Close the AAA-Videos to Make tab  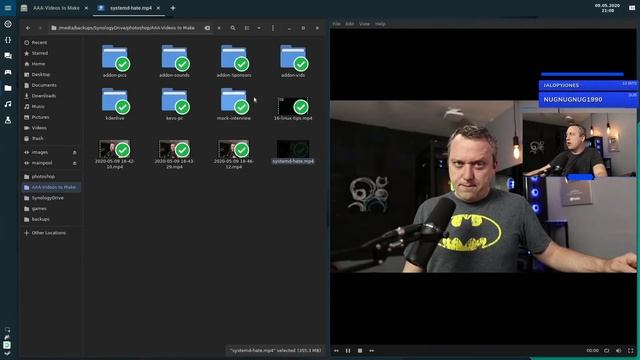click(x=86, y=8)
